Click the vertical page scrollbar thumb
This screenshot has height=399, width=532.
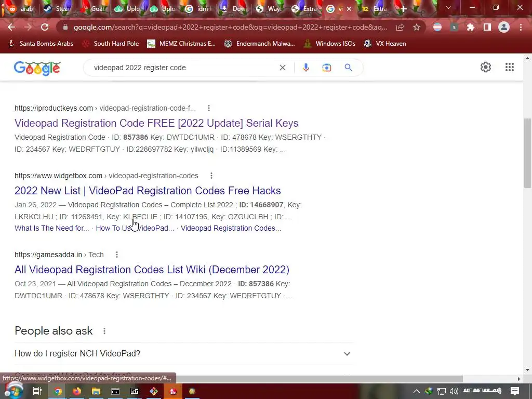pos(527,153)
